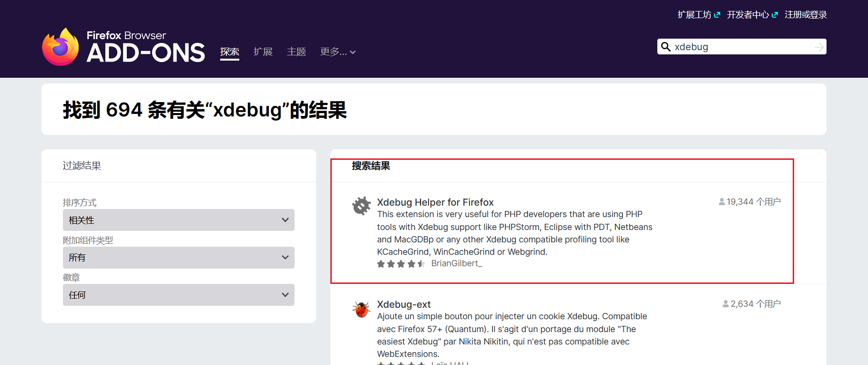Go to the 扩展 tab
The width and height of the screenshot is (868, 365).
(263, 52)
